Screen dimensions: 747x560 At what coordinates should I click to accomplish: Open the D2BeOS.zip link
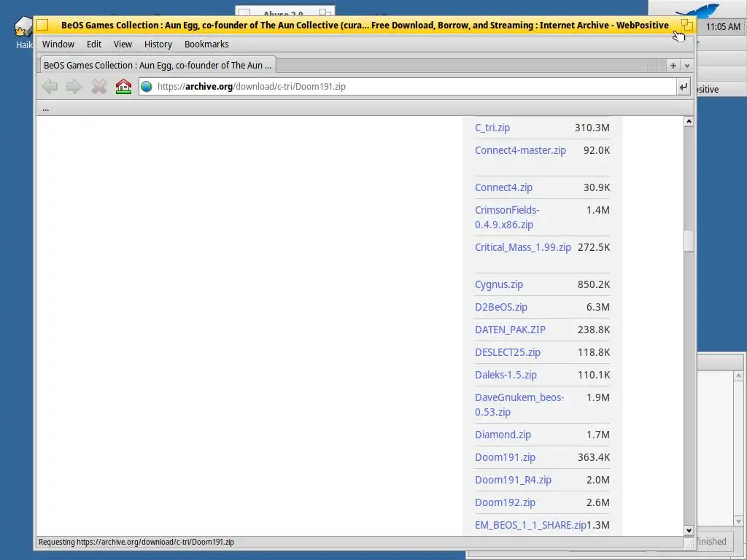click(500, 307)
